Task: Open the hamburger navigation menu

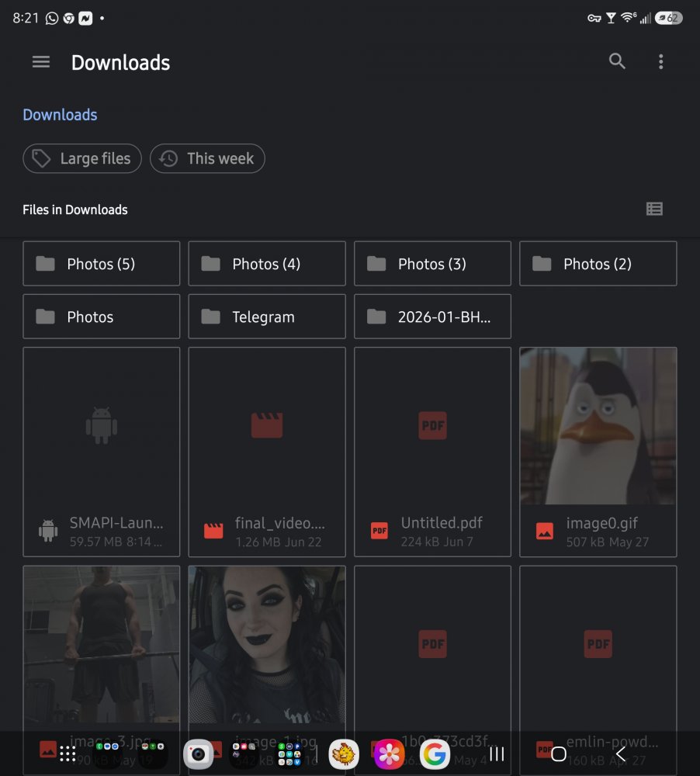Action: click(x=41, y=62)
